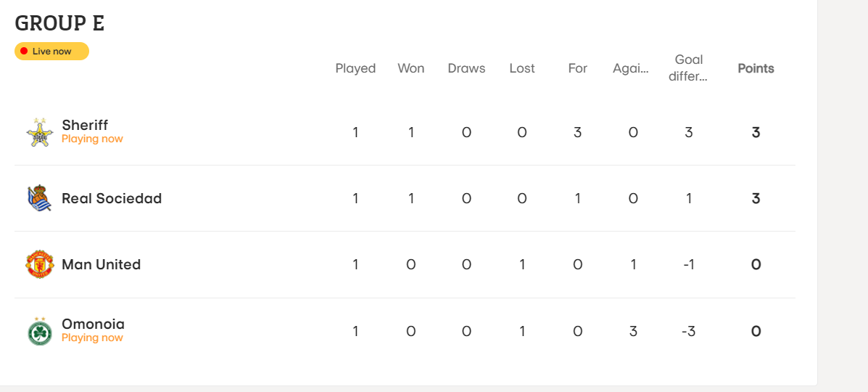Click the Group E heading
Image resolution: width=868 pixels, height=392 pixels.
(59, 23)
